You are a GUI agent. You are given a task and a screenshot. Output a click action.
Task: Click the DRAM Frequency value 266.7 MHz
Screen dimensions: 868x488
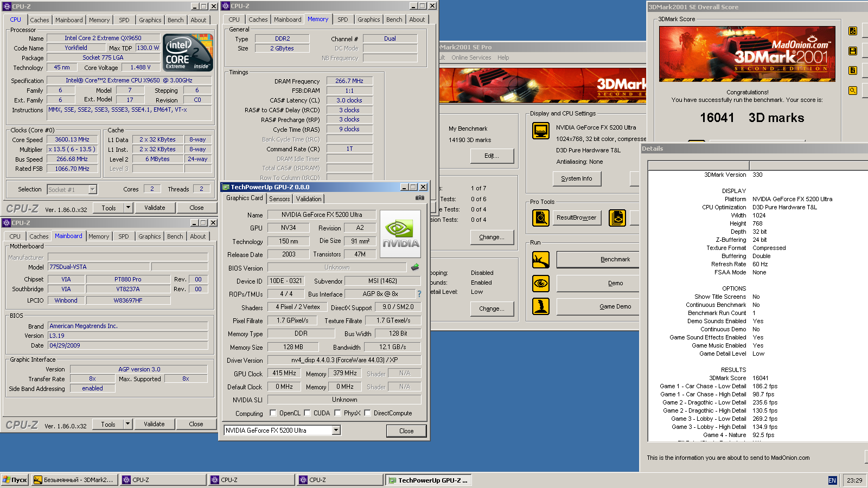[349, 81]
